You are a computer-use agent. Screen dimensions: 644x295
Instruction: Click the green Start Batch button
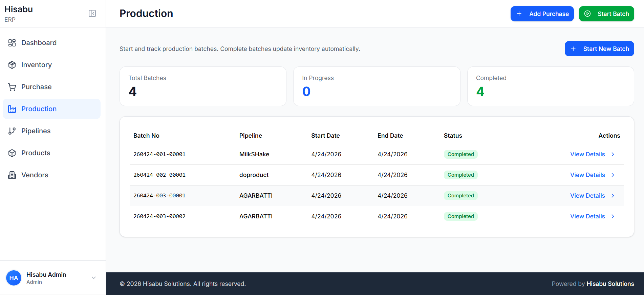point(606,14)
